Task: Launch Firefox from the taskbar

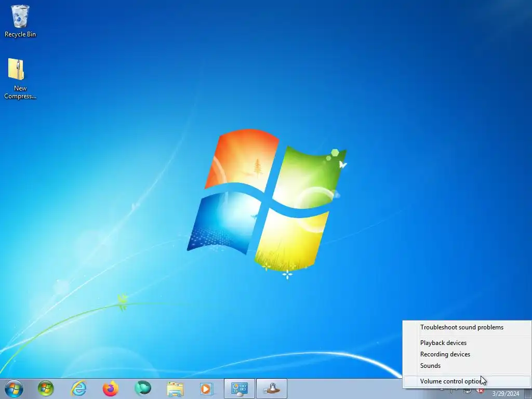Action: 110,389
